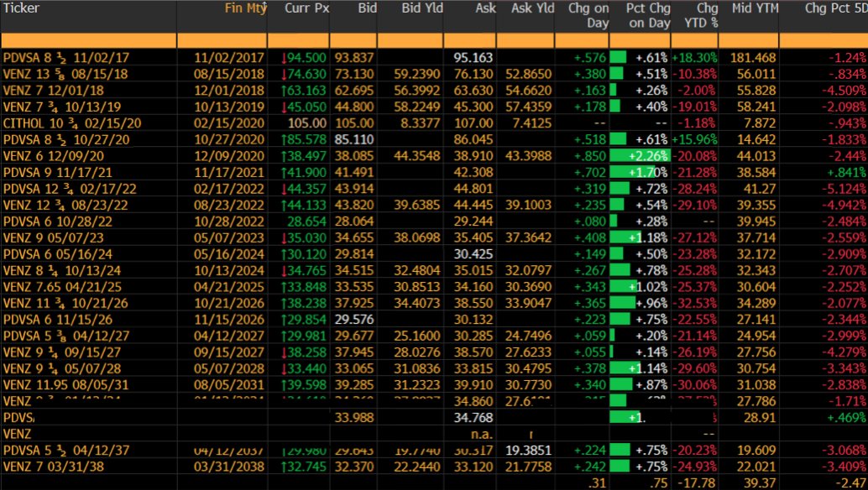The height and width of the screenshot is (490, 868).
Task: Click current price 105.00 in CITHOL row
Action: click(x=307, y=123)
